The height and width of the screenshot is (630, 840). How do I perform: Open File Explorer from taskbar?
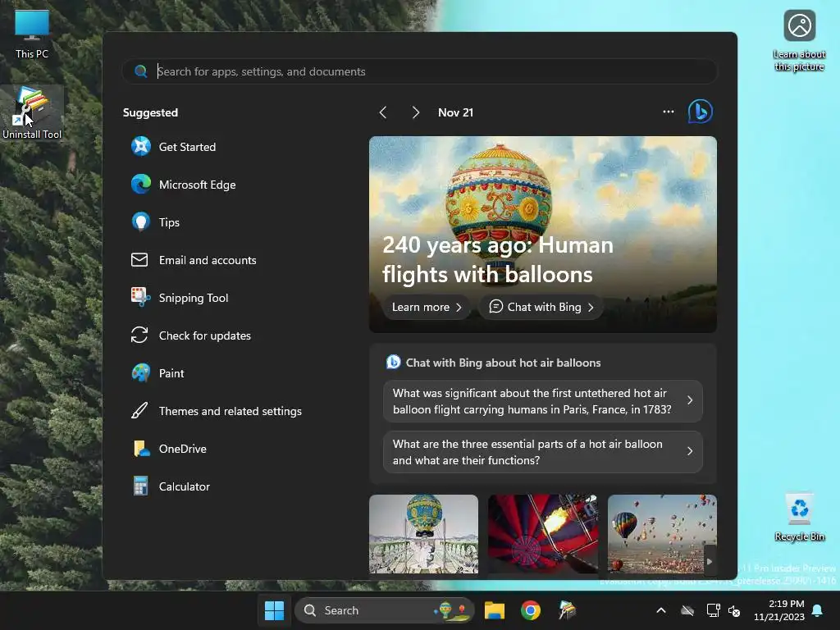coord(495,610)
